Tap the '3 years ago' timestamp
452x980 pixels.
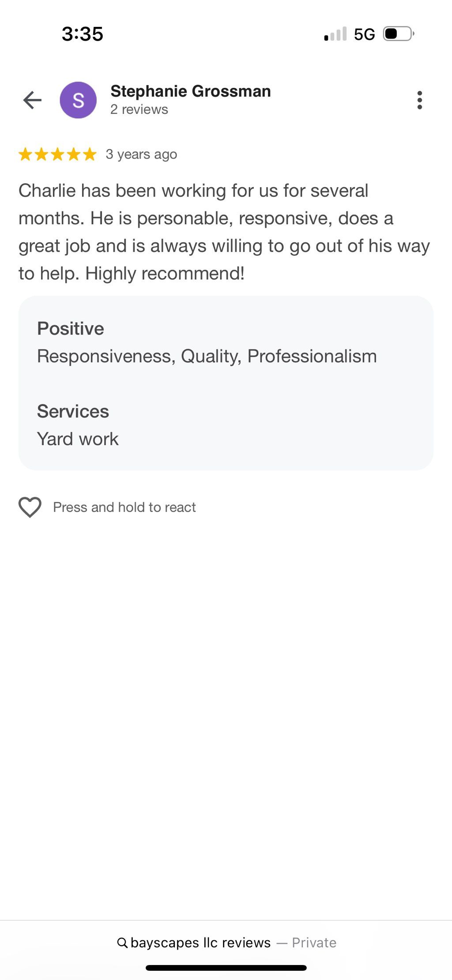click(141, 155)
